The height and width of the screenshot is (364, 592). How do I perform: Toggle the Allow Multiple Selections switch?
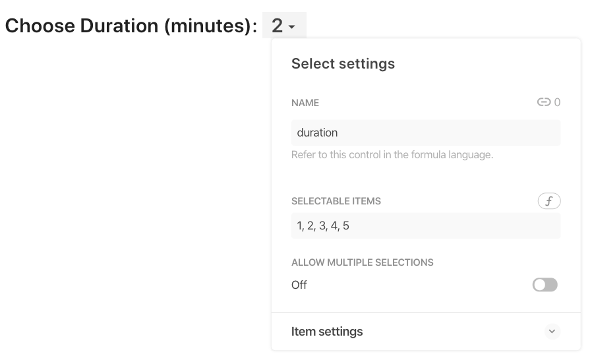click(x=545, y=285)
